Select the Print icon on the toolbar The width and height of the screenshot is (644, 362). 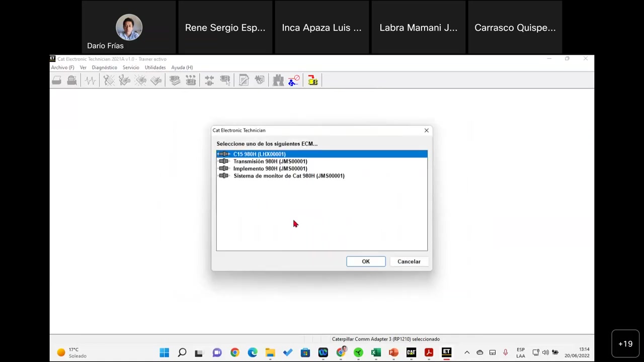(56, 80)
